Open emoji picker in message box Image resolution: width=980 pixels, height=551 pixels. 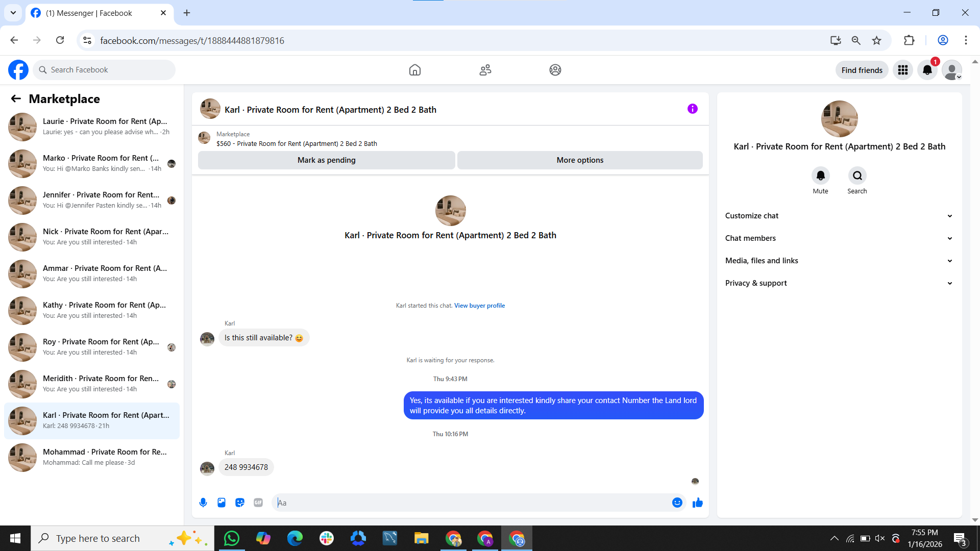(x=677, y=503)
